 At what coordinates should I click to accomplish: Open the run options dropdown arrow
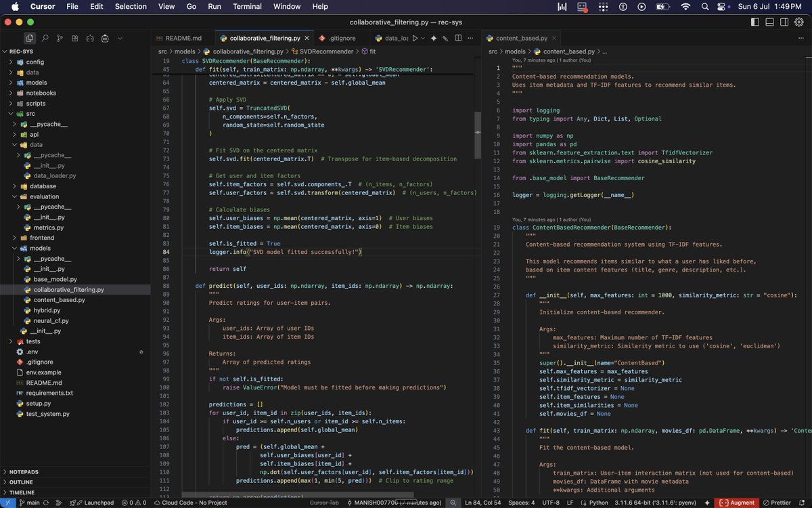pos(423,39)
